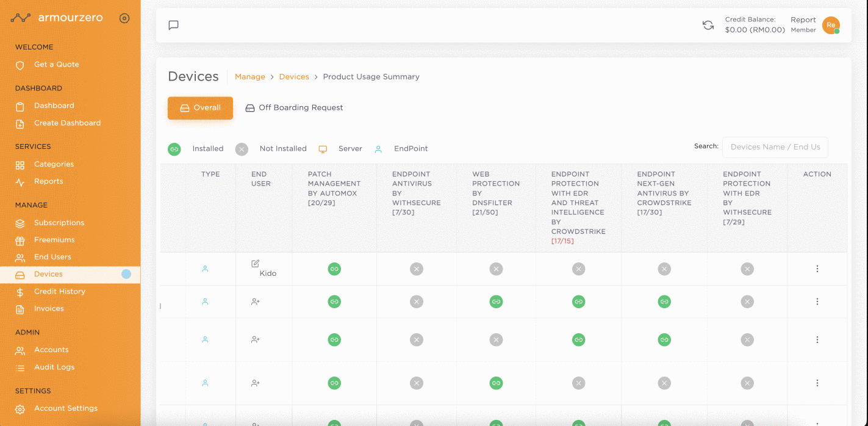Screen dimensions: 868x426
Task: Click the END USER column header
Action: (x=261, y=179)
